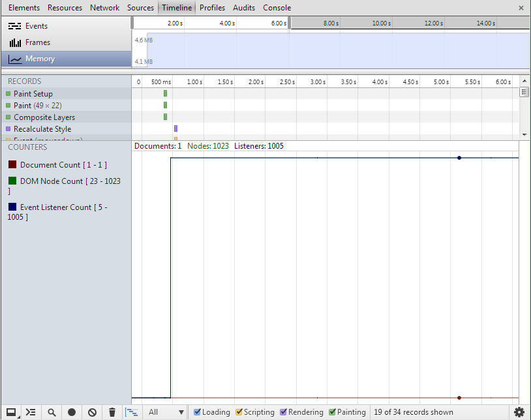Viewport: 531px width, 420px height.
Task: Click the Recalculate Style purple timeline bar
Action: (175, 128)
